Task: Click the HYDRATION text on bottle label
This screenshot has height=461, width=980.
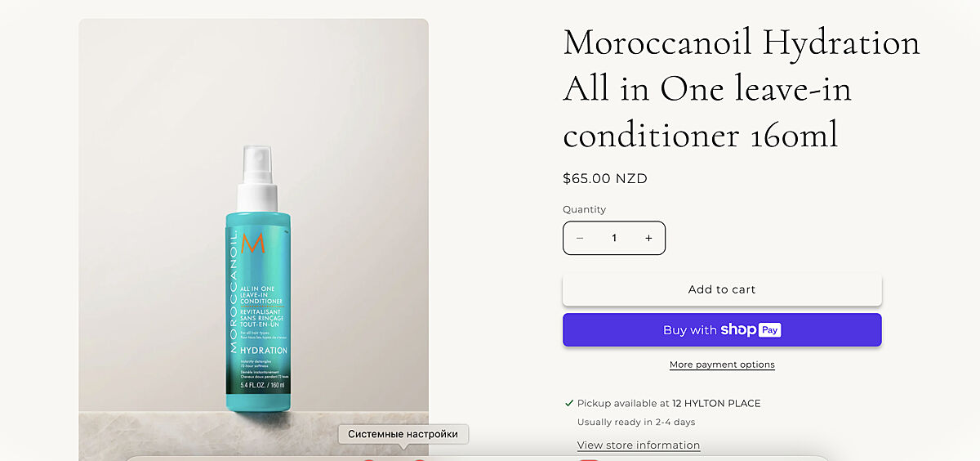Action: click(264, 351)
